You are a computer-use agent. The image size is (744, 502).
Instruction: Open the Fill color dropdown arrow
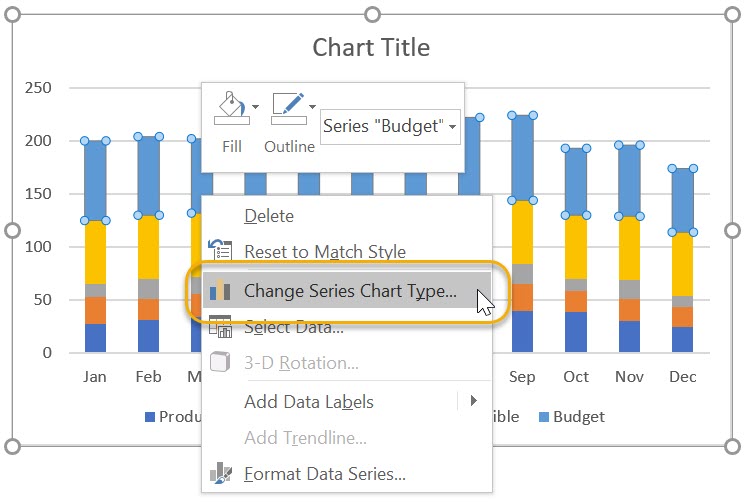(x=255, y=107)
